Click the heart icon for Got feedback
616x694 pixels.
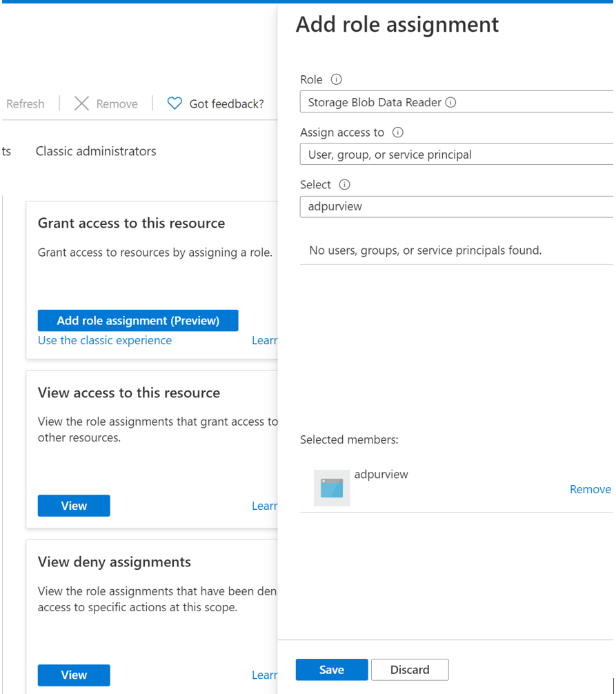click(x=175, y=103)
